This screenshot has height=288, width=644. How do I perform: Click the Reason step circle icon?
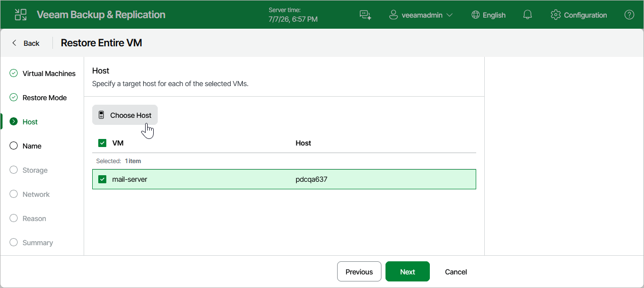14,218
